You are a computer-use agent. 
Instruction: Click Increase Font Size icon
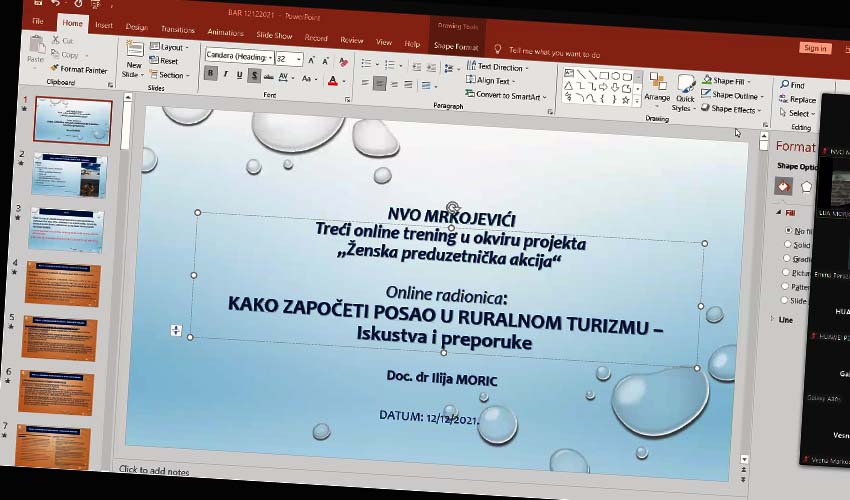tap(311, 61)
